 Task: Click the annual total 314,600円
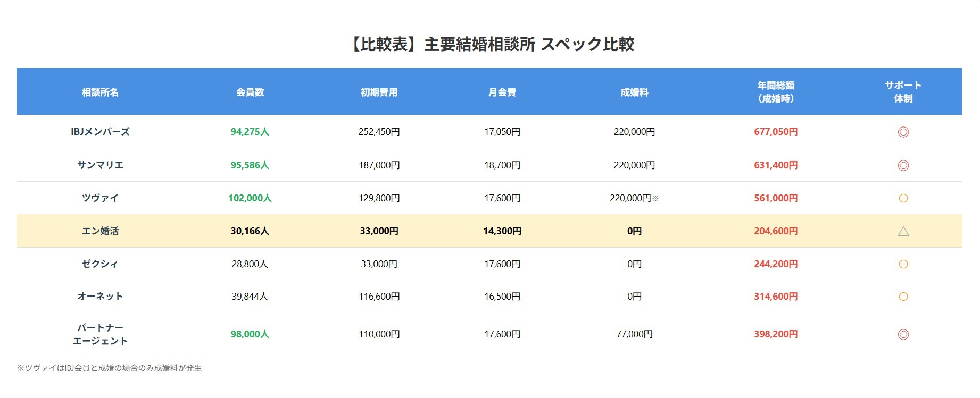pos(776,297)
